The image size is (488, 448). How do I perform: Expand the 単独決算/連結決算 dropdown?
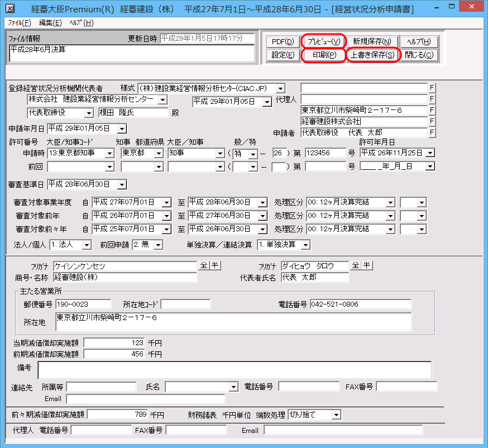(305, 245)
